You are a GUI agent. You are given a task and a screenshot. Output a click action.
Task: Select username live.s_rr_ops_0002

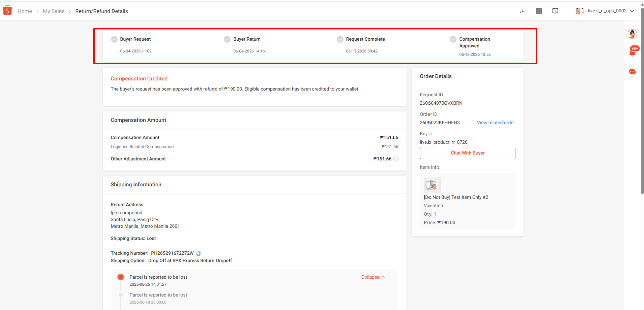tap(607, 11)
